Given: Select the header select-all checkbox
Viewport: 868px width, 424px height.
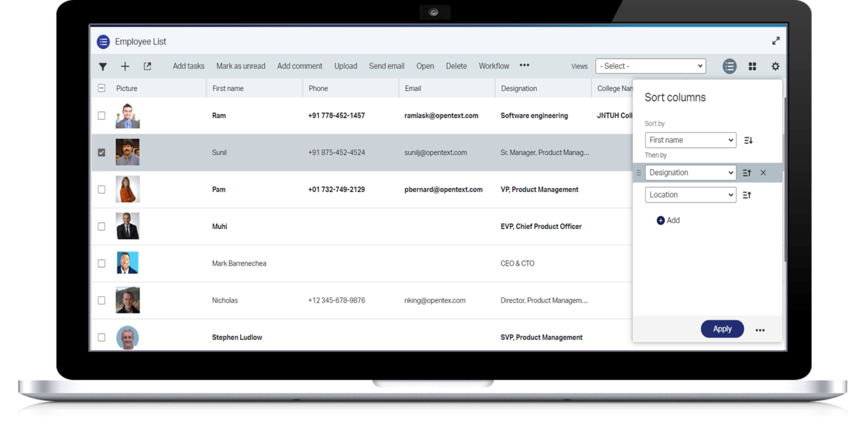Looking at the screenshot, I should pos(101,88).
